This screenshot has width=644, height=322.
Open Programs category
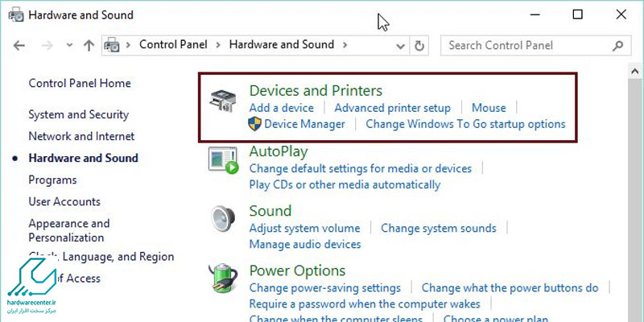(52, 180)
